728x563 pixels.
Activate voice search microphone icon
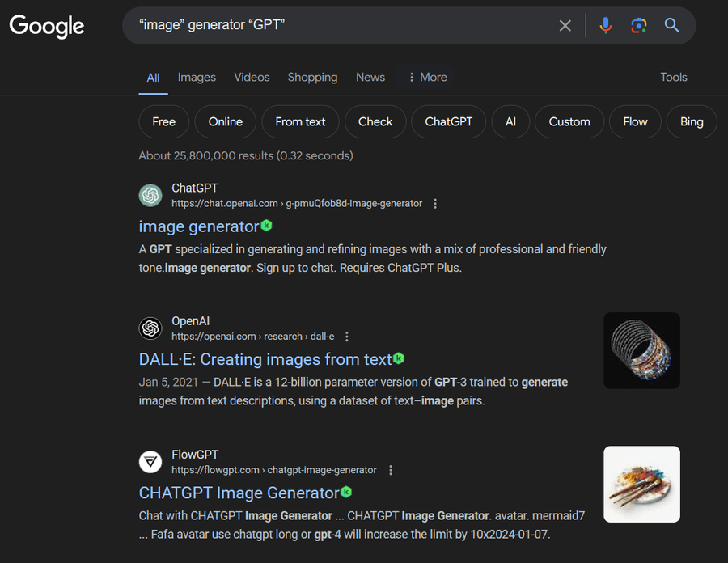(606, 26)
